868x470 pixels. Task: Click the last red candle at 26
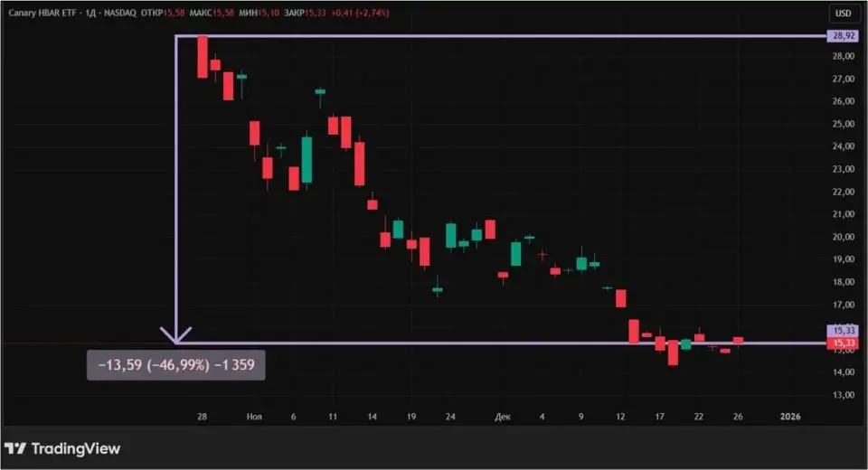(x=738, y=341)
